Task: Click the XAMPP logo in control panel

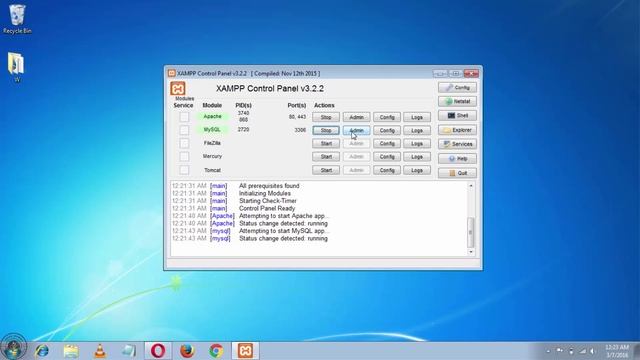Action: coord(178,88)
